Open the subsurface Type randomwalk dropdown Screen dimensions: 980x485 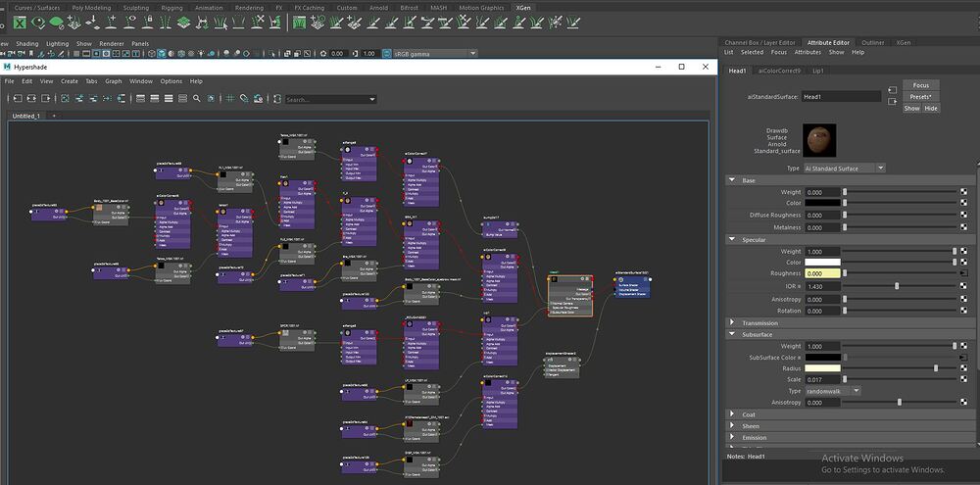[832, 391]
